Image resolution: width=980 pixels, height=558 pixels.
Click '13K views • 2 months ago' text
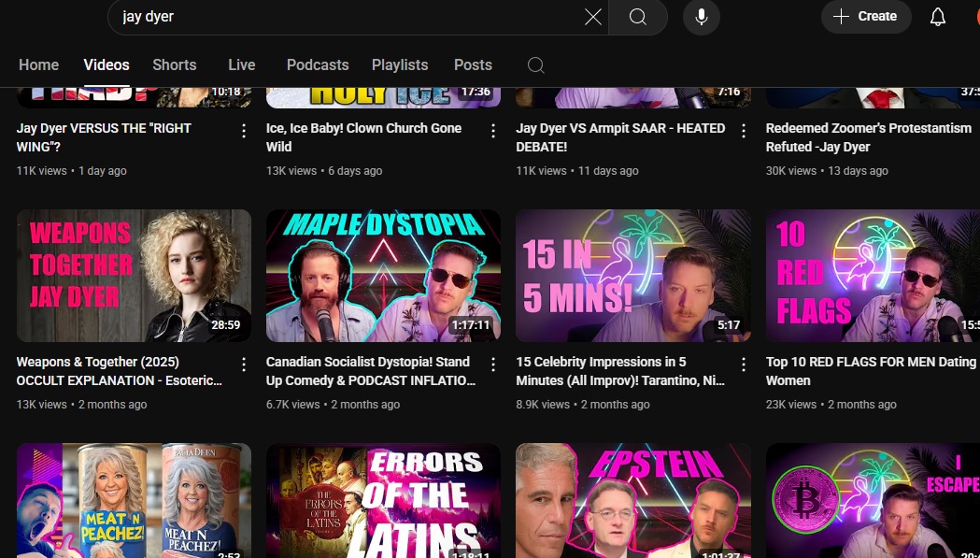click(x=81, y=405)
